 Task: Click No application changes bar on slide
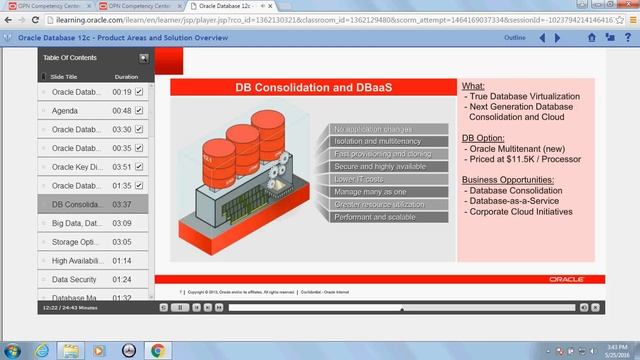(389, 129)
